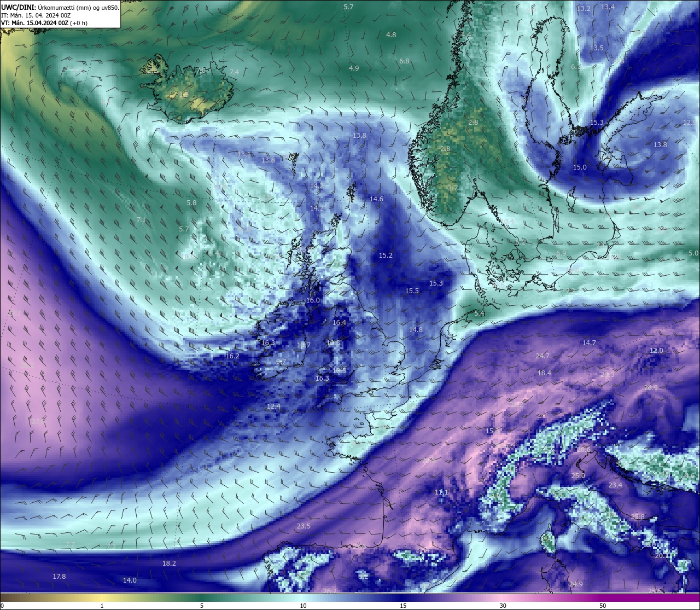The height and width of the screenshot is (610, 700).
Task: Click the map value '24.7'
Action: tap(542, 356)
